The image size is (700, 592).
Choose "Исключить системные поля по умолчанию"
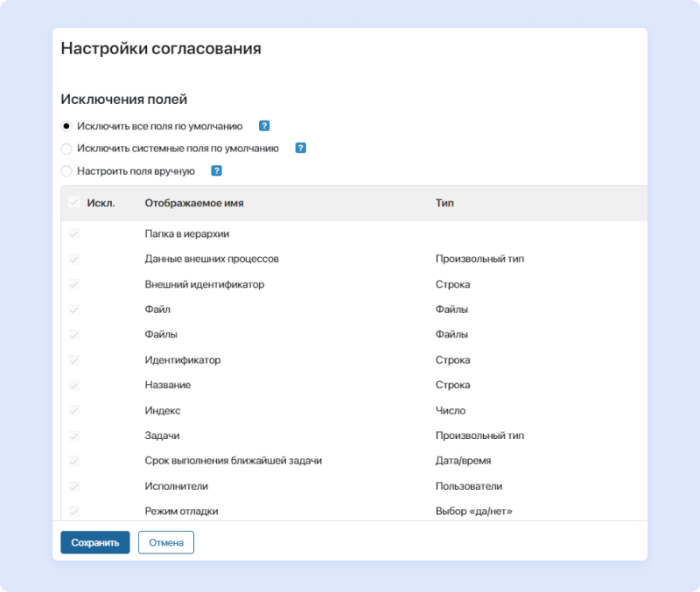[x=66, y=148]
